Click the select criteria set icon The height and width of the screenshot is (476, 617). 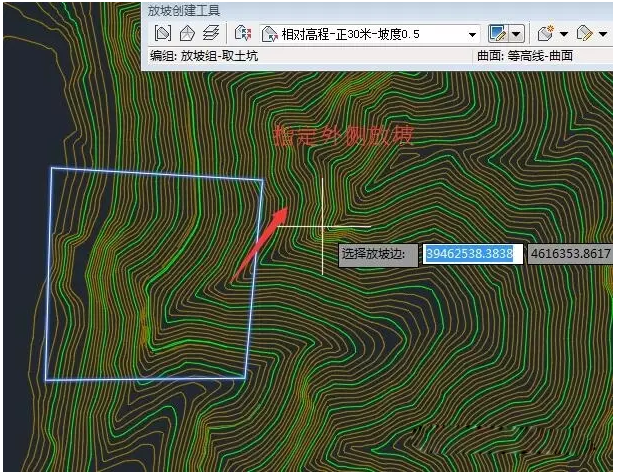[x=241, y=34]
